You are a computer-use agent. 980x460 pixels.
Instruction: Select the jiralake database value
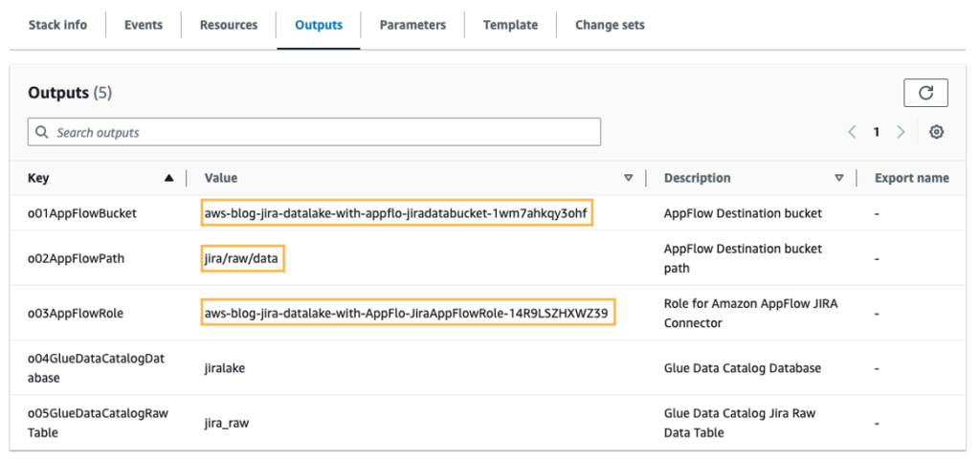[x=224, y=368]
